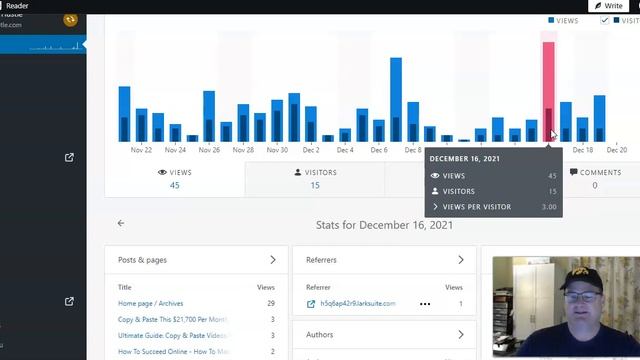Open the Authors heading
This screenshot has height=360, width=640.
click(x=320, y=335)
